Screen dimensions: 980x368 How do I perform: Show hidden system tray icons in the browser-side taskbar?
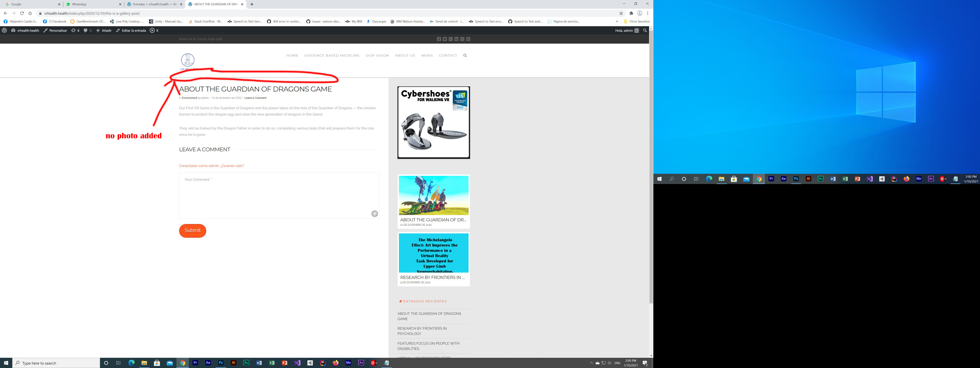591,363
